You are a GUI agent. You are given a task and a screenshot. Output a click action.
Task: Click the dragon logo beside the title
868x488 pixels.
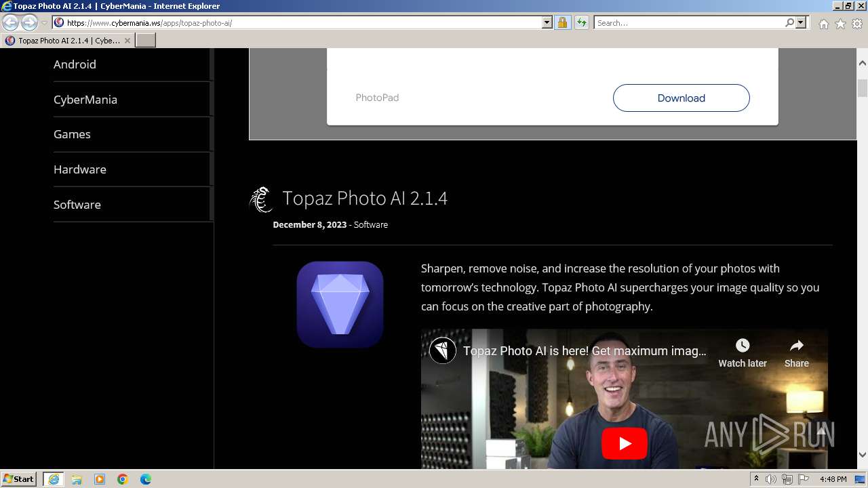pyautogui.click(x=261, y=199)
